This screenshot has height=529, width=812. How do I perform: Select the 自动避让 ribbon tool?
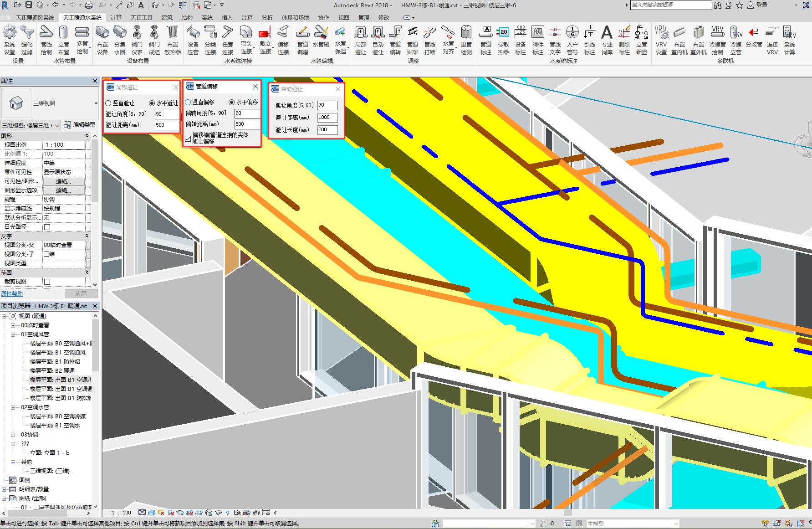(x=378, y=33)
